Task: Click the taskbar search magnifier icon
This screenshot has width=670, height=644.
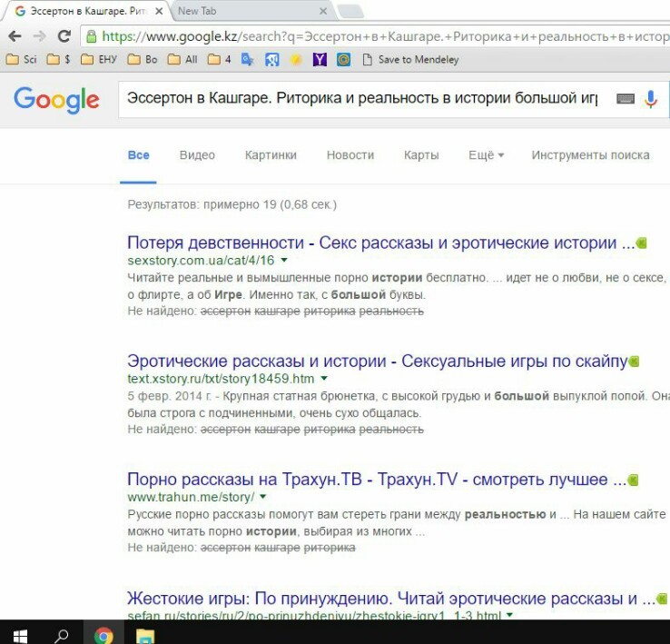Action: click(x=62, y=636)
